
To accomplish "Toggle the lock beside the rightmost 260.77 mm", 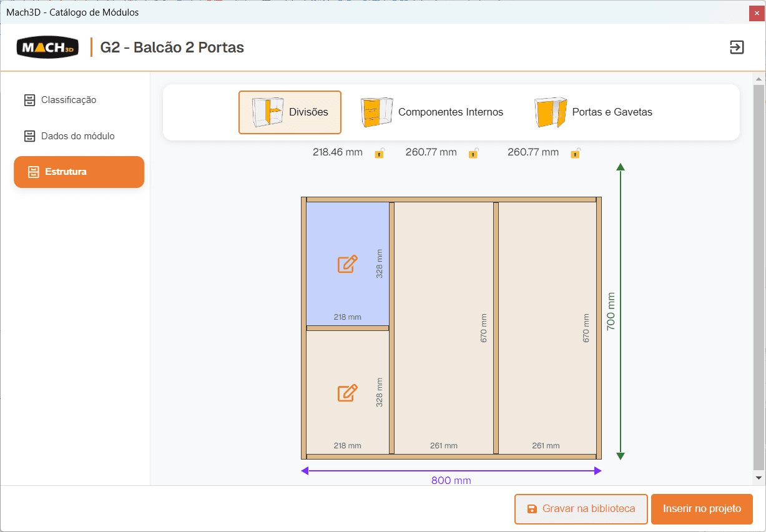I will coord(575,152).
